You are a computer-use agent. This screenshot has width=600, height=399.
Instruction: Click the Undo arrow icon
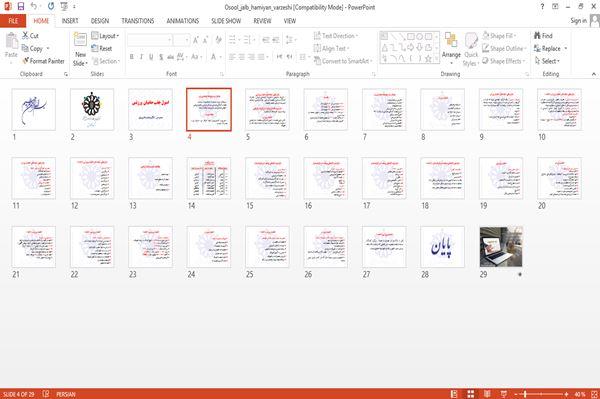coord(34,6)
